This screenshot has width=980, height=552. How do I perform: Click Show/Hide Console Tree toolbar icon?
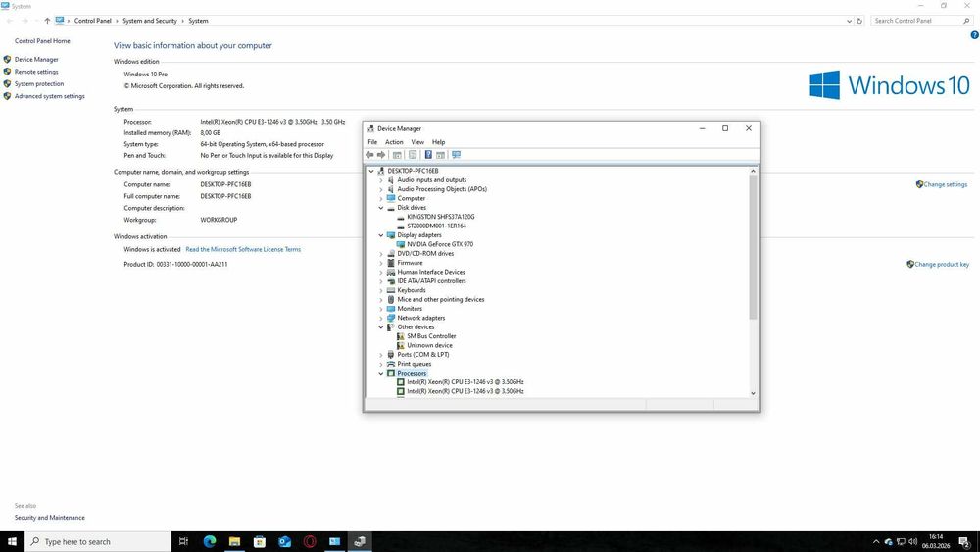point(397,154)
